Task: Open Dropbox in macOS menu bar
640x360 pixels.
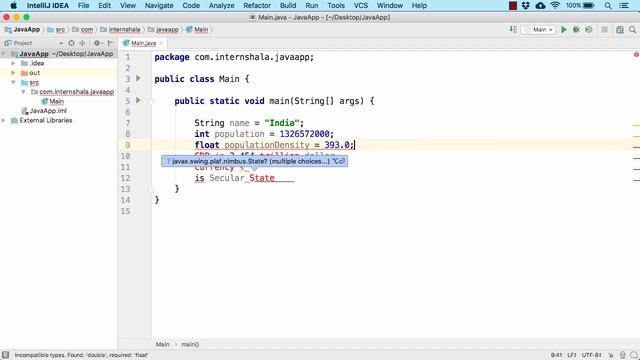Action: (x=526, y=6)
